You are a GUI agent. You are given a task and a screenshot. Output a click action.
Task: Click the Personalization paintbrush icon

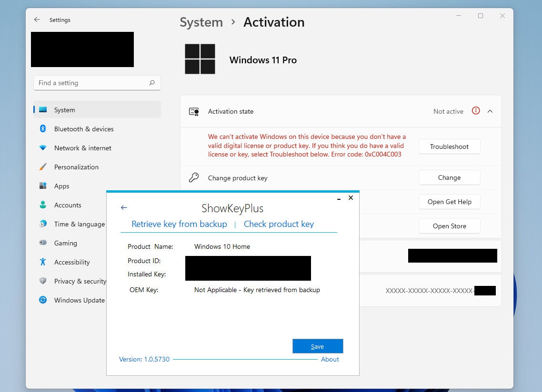(x=43, y=167)
